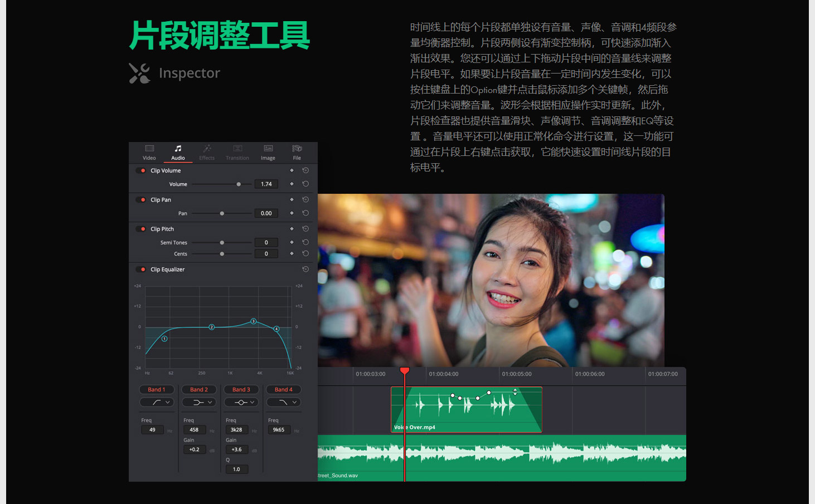Open the Band 1 filter type dropdown
Image resolution: width=815 pixels, height=504 pixels.
(x=157, y=402)
